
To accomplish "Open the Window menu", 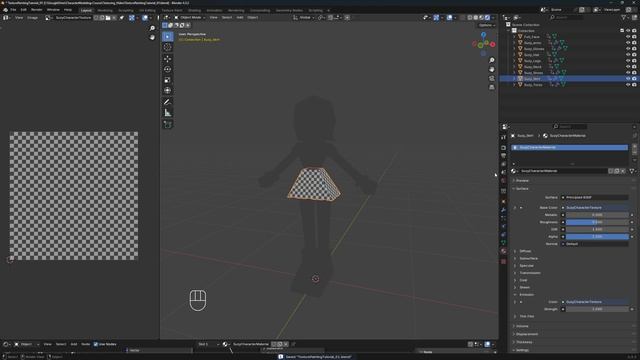I will (53, 10).
